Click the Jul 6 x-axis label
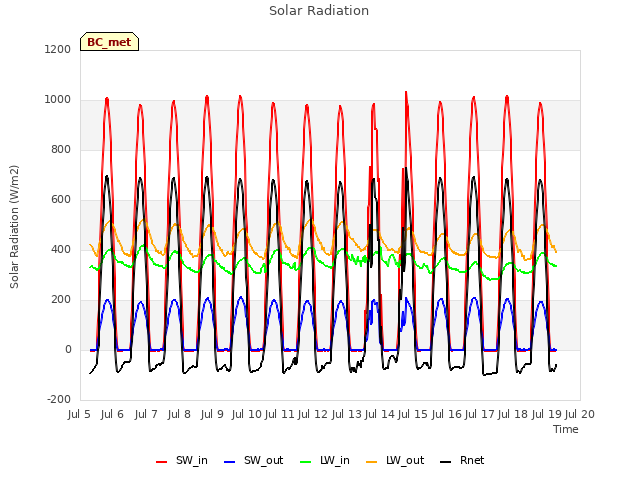Image resolution: width=640 pixels, height=480 pixels. tap(112, 414)
